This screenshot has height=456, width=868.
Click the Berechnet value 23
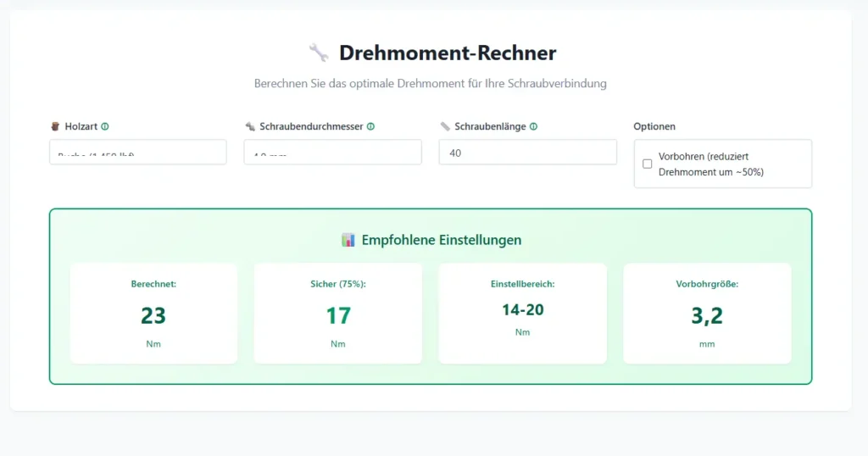pyautogui.click(x=153, y=315)
